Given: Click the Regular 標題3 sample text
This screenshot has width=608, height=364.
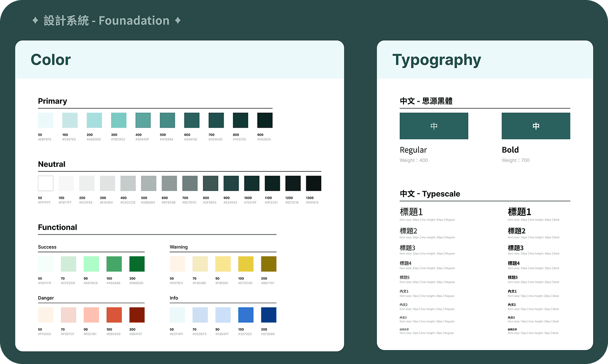Looking at the screenshot, I should pos(408,248).
